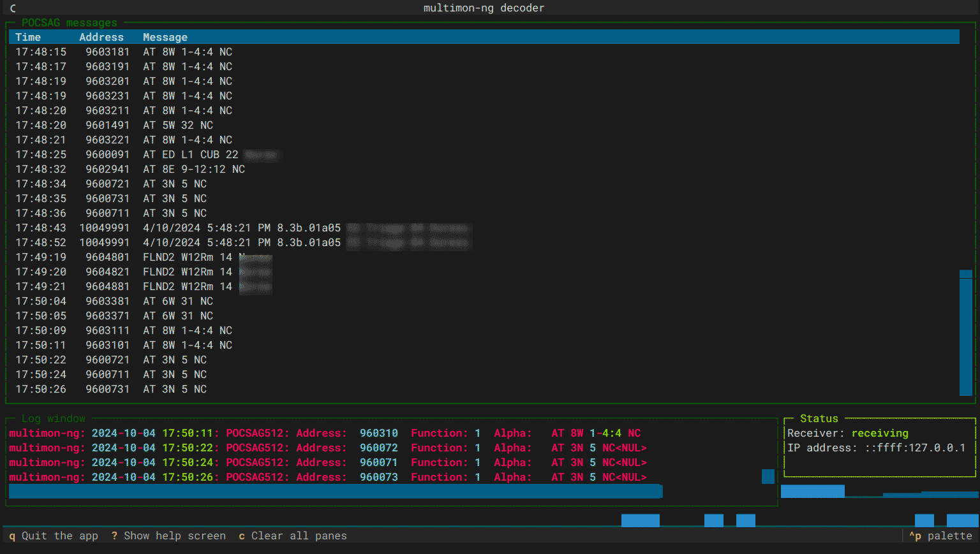Sort messages by the Address column header
This screenshot has width=980, height=554.
click(101, 37)
